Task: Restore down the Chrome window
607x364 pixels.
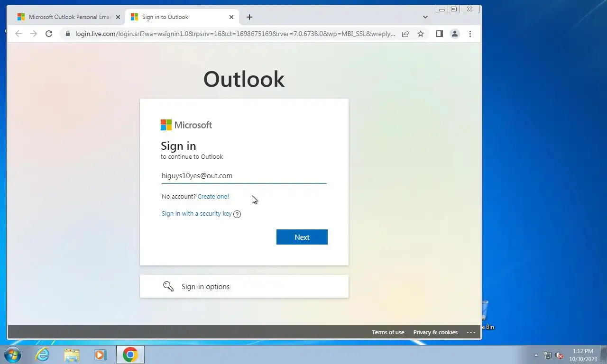Action: (454, 9)
